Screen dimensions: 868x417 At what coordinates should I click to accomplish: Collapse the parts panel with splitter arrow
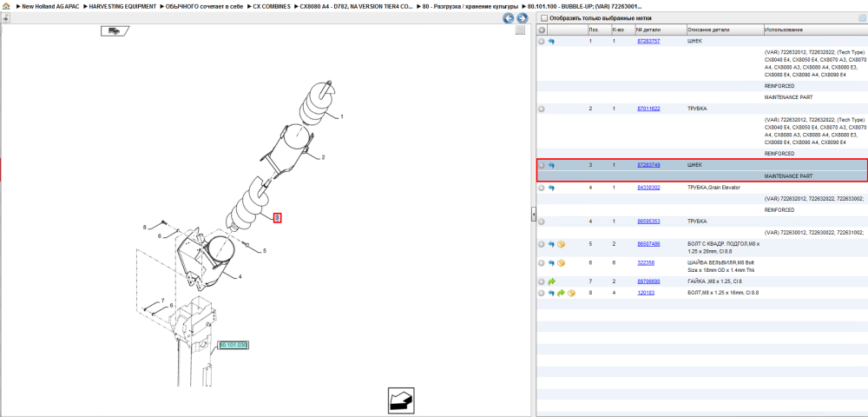pyautogui.click(x=533, y=213)
